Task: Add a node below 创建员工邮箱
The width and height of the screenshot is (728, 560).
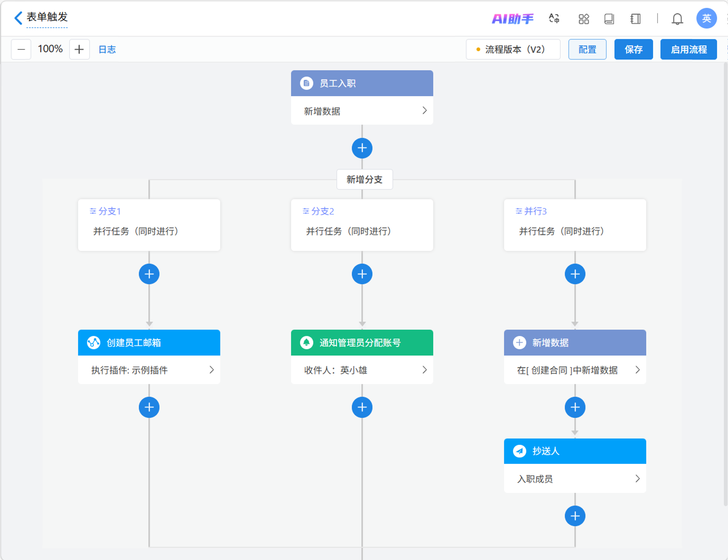Action: pos(149,407)
